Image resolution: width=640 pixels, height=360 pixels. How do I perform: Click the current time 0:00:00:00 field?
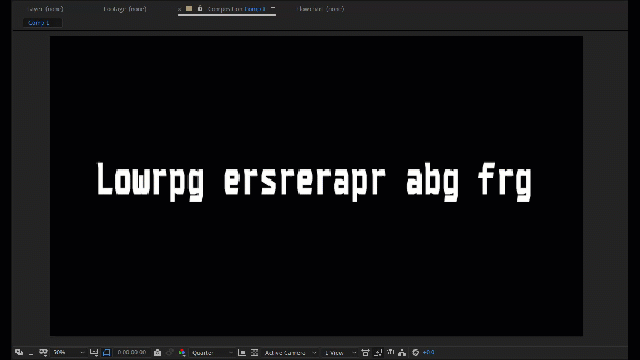click(x=131, y=352)
